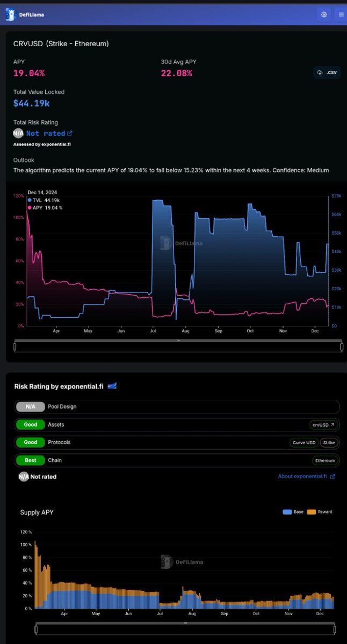This screenshot has width=347, height=644.
Task: Click the N/A badge on Pool Design row
Action: (31, 406)
